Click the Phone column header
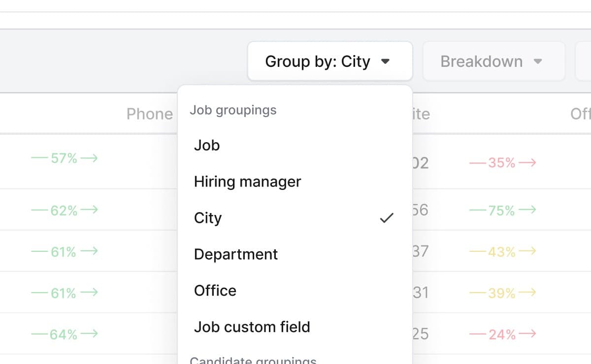Image resolution: width=591 pixels, height=364 pixels. (149, 114)
